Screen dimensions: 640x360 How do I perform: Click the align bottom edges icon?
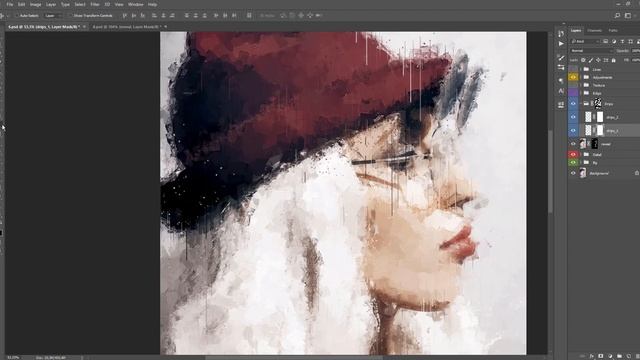click(x=143, y=16)
